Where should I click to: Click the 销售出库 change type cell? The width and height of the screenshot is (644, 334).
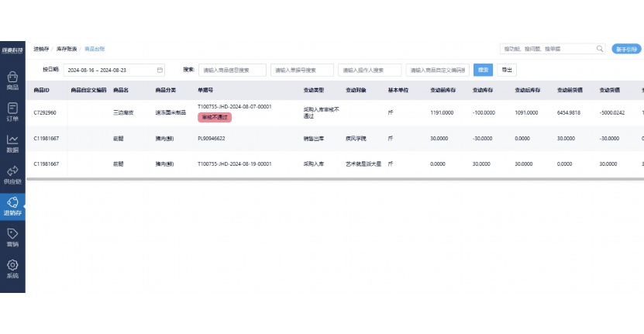click(x=314, y=139)
